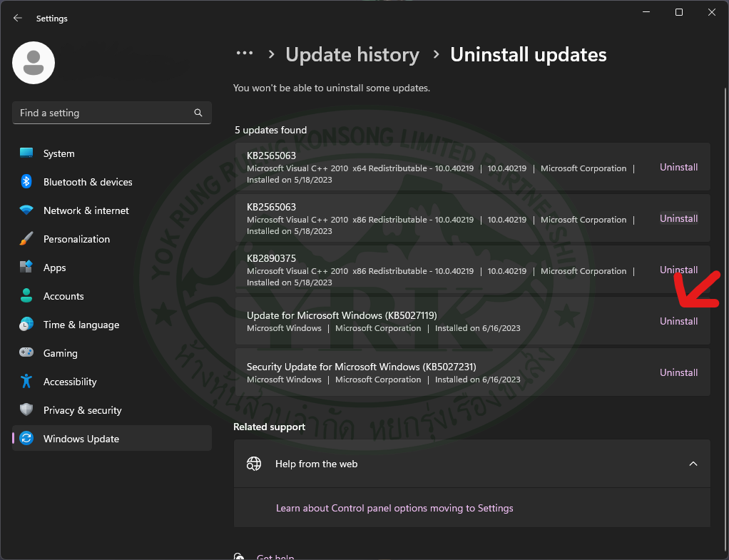Select Apps in the sidebar
This screenshot has width=729, height=560.
pos(111,268)
